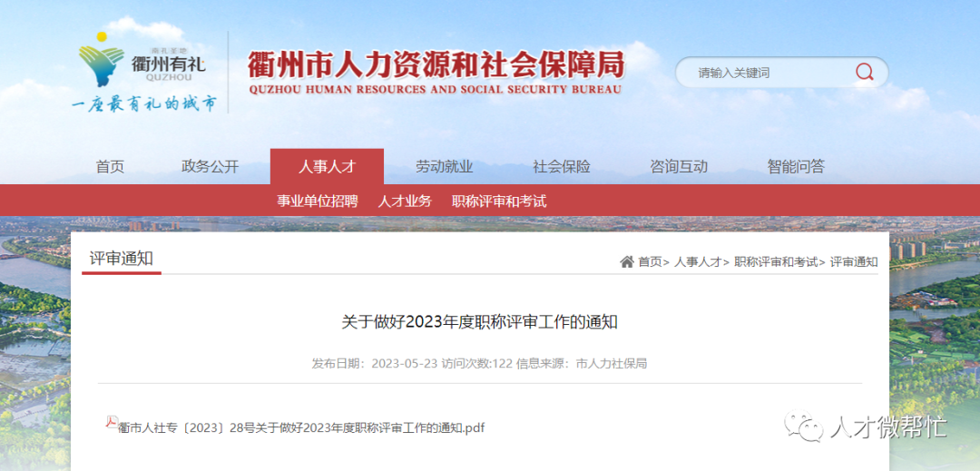Focus the 请输入关键词 search field

tap(782, 73)
